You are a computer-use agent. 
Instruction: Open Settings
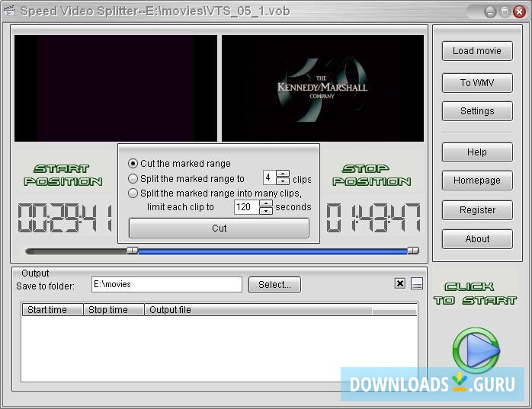[x=477, y=111]
